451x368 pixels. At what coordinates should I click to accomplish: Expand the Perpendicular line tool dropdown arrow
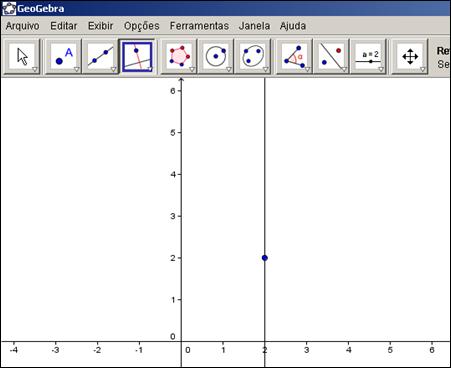(150, 69)
